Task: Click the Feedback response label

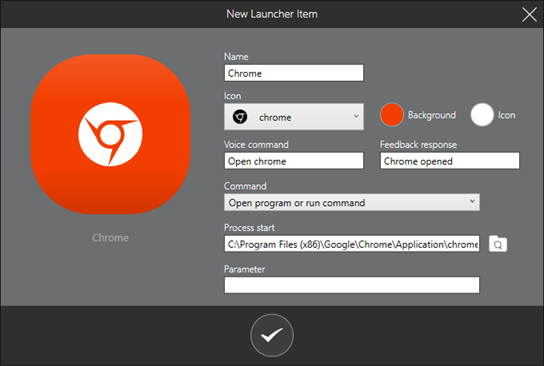Action: [x=418, y=144]
